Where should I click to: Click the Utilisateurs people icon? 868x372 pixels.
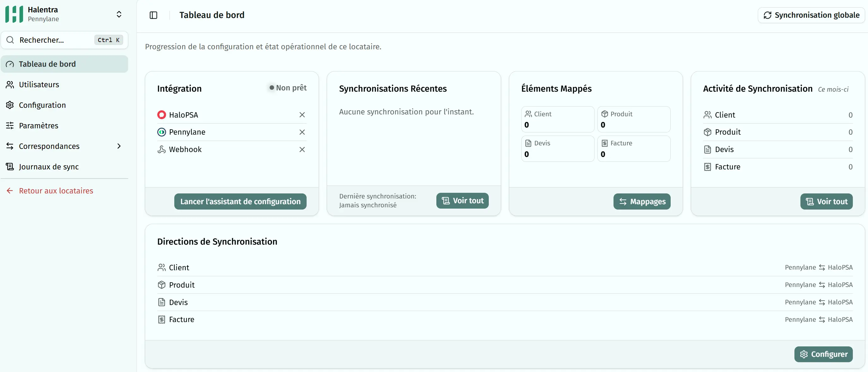tap(10, 84)
